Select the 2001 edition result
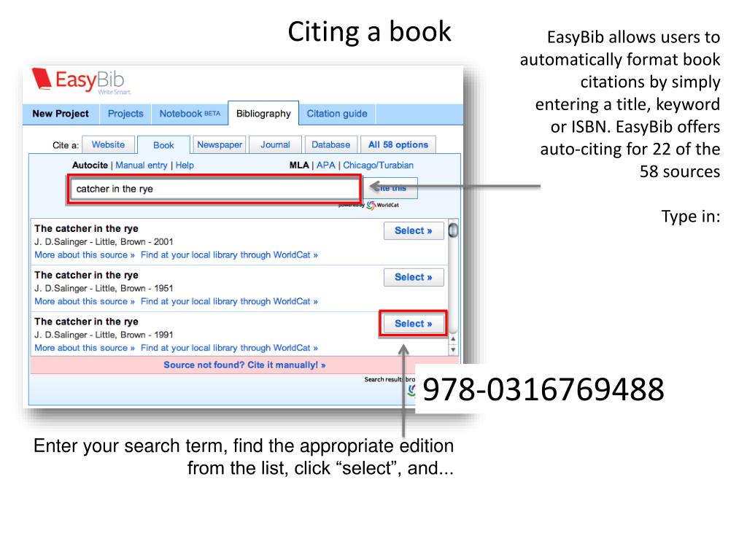The height and width of the screenshot is (560, 747). coord(414,231)
